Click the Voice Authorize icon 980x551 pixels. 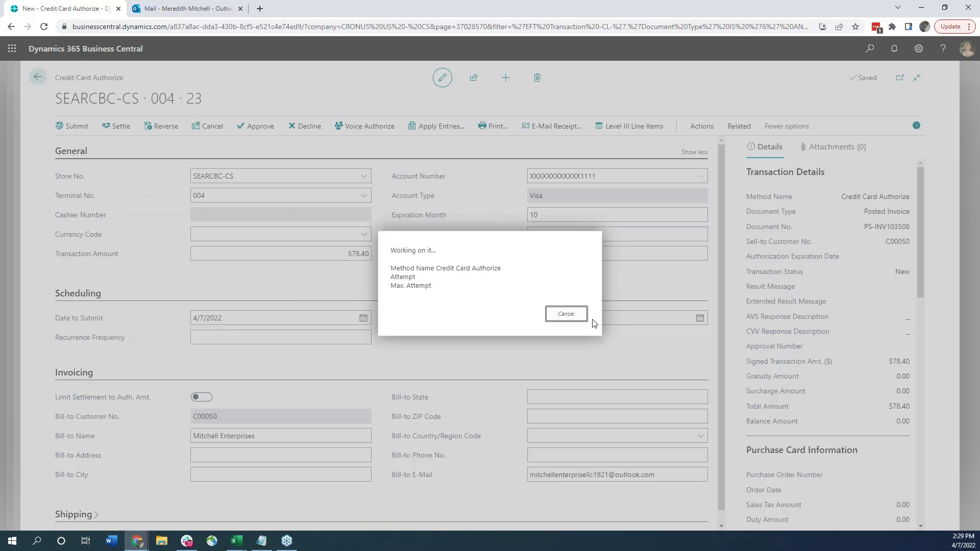click(x=338, y=126)
